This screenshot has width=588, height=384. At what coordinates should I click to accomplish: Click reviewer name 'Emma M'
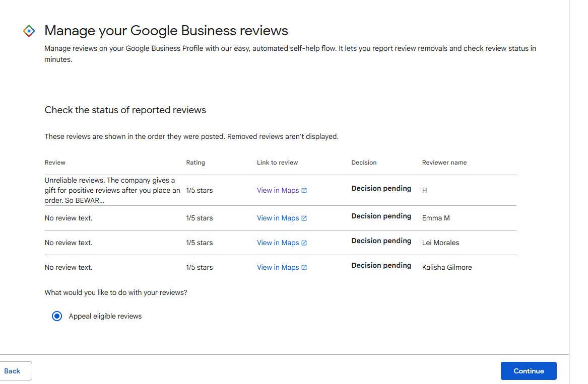click(x=436, y=218)
